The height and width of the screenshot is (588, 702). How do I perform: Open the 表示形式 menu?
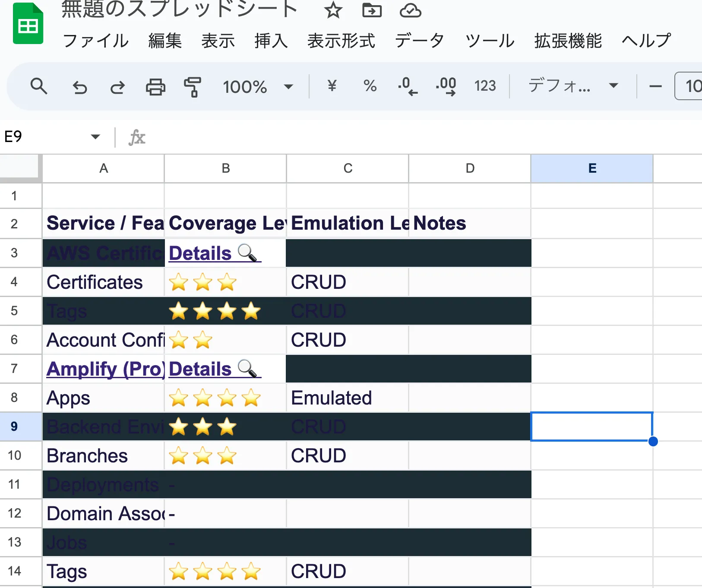click(341, 41)
